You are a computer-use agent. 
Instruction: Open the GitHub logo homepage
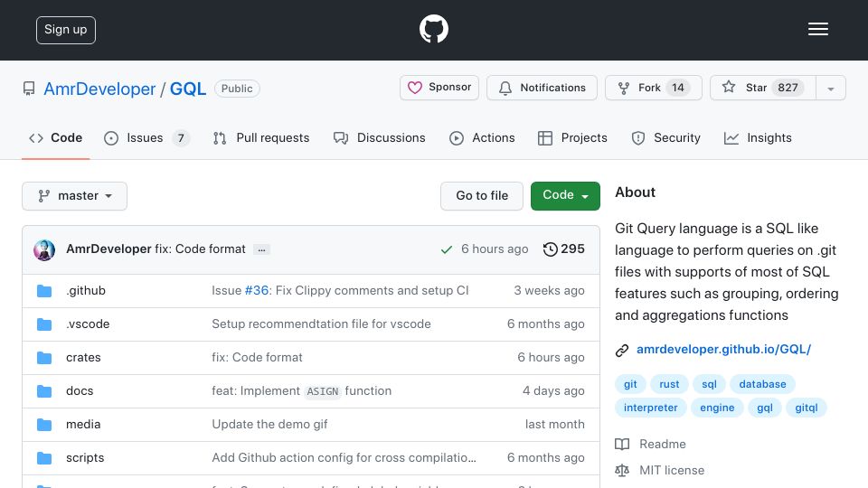click(433, 29)
